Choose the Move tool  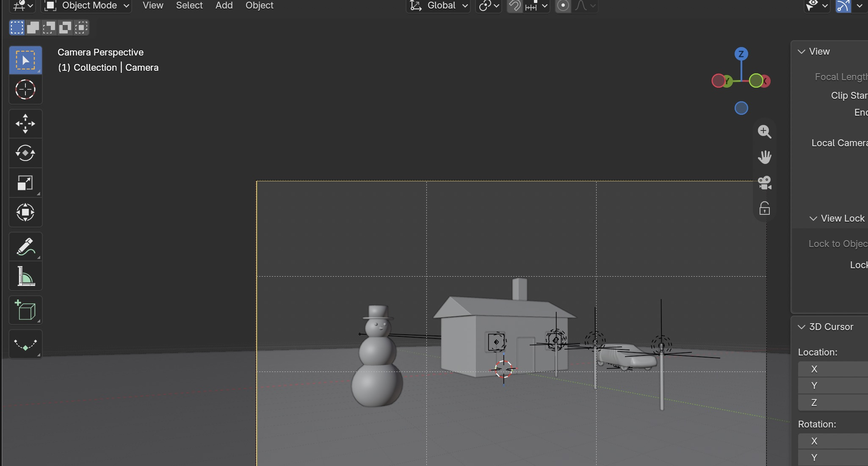(25, 124)
